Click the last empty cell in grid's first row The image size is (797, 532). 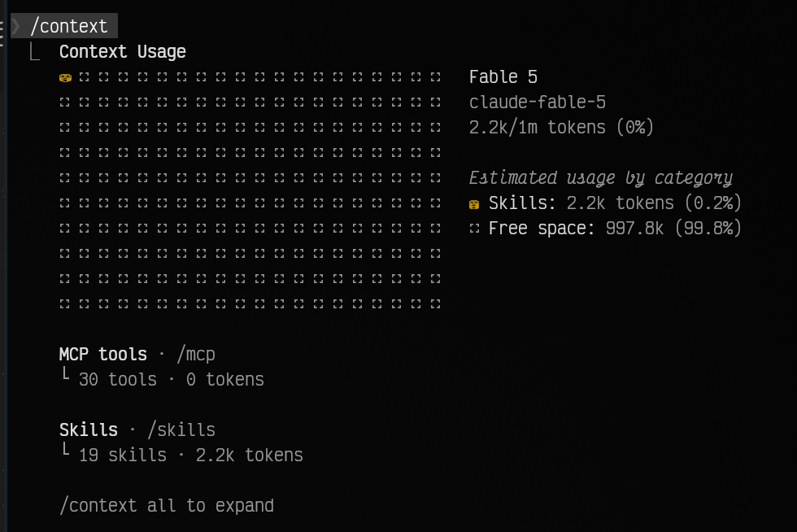[x=436, y=77]
